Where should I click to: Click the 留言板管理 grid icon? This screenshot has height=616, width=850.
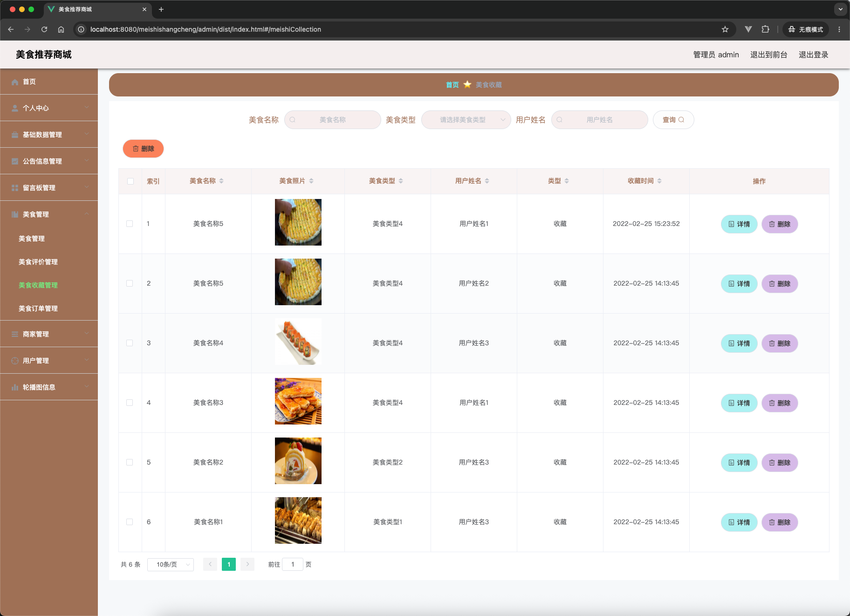click(15, 188)
